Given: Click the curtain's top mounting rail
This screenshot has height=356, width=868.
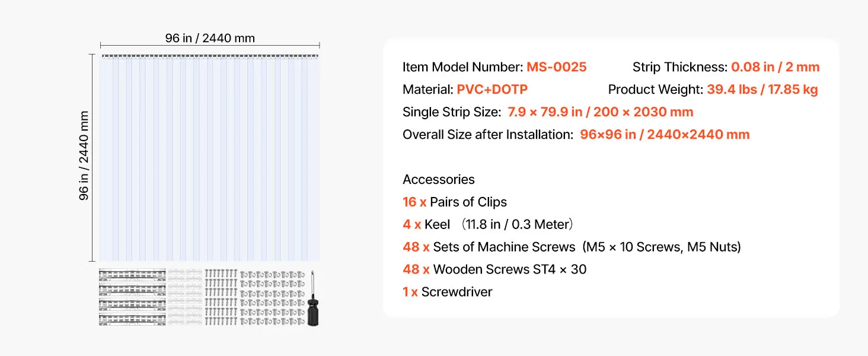Looking at the screenshot, I should 210,57.
